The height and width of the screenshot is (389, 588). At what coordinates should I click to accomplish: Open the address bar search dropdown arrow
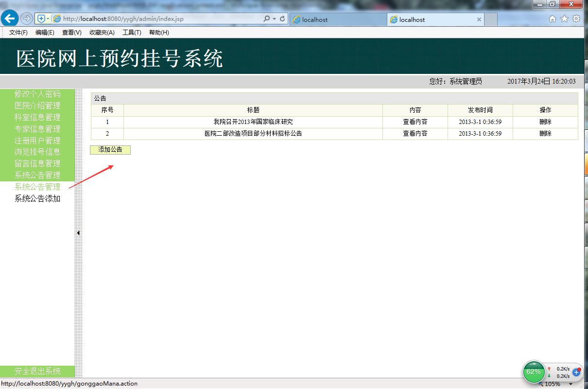pos(274,18)
